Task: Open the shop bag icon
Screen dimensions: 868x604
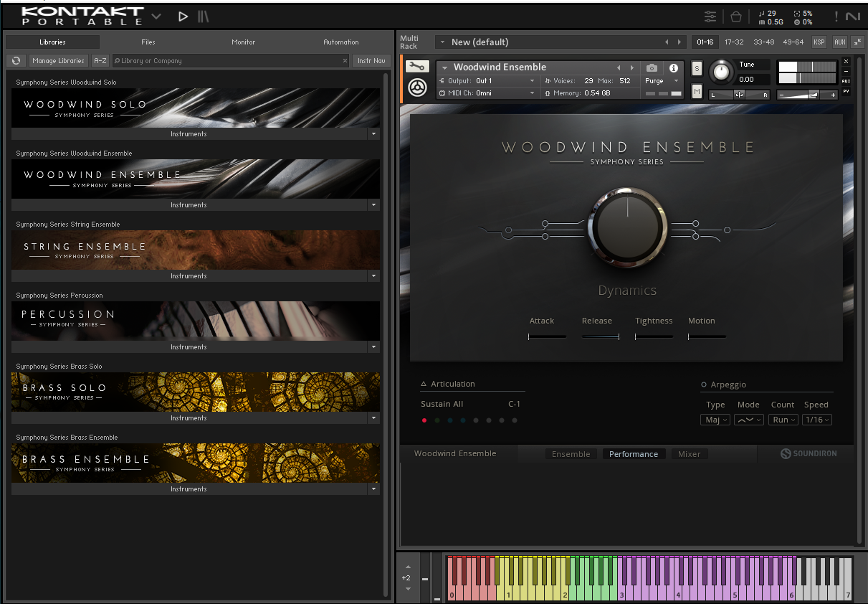Action: tap(735, 16)
